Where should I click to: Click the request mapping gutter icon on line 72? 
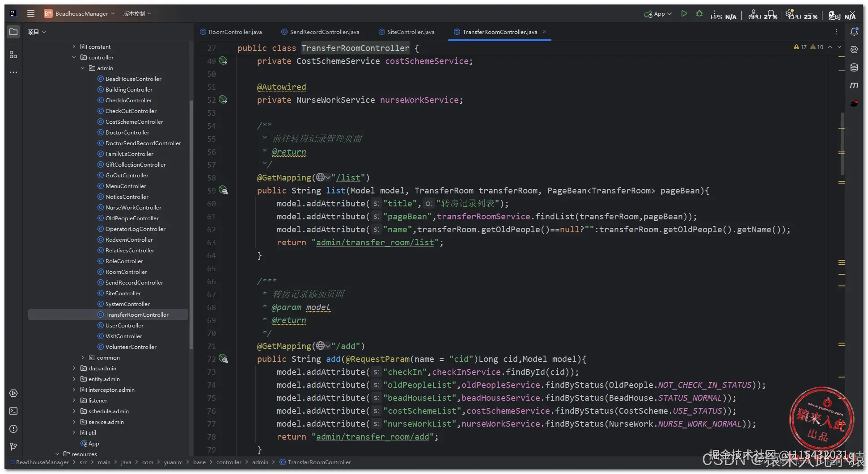pos(223,359)
